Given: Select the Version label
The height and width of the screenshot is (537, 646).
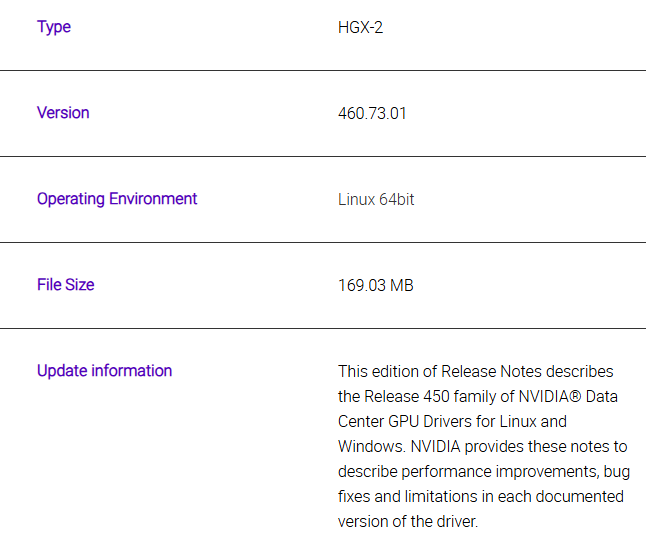Looking at the screenshot, I should pyautogui.click(x=63, y=113).
